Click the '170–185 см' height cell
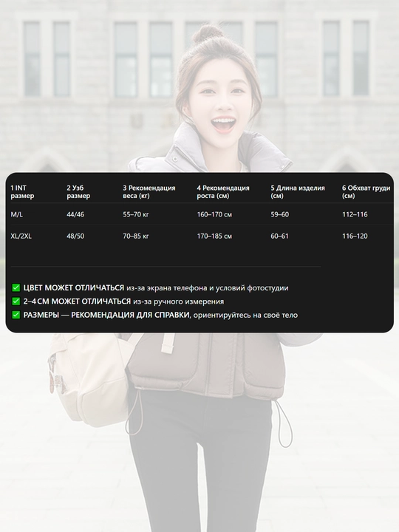The width and height of the screenshot is (399, 532). click(x=214, y=236)
